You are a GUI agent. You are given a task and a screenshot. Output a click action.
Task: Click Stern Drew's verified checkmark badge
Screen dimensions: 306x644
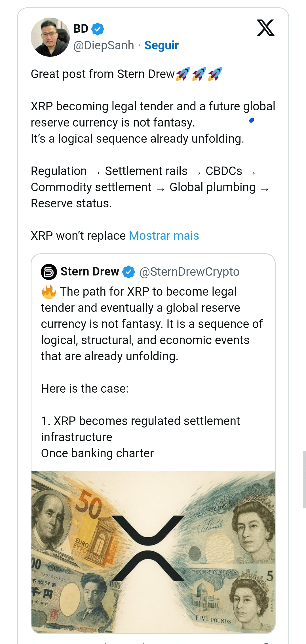point(129,272)
